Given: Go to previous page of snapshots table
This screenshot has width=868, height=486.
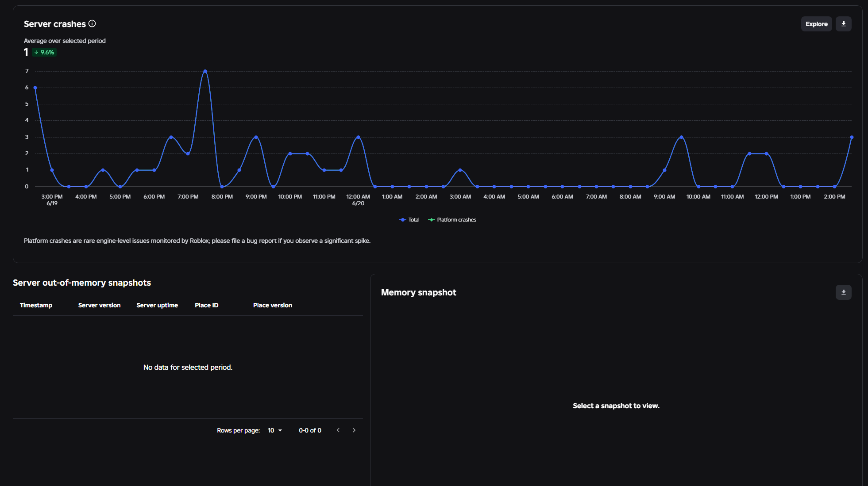Looking at the screenshot, I should (338, 430).
